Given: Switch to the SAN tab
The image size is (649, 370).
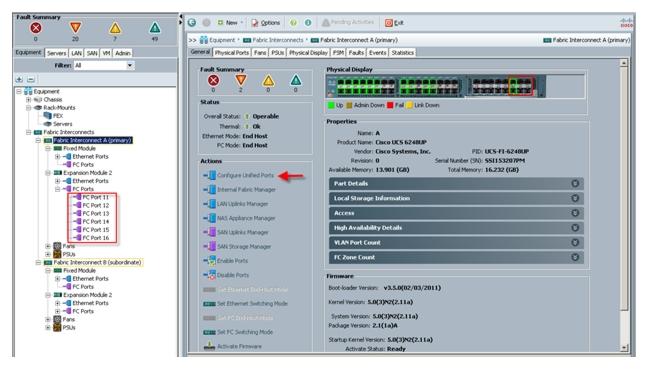Looking at the screenshot, I should pos(92,53).
